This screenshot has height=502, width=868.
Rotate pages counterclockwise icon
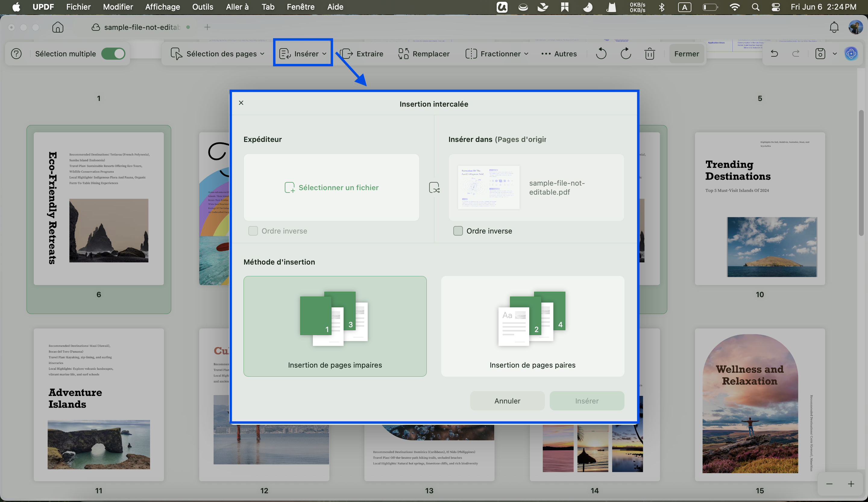pyautogui.click(x=601, y=54)
